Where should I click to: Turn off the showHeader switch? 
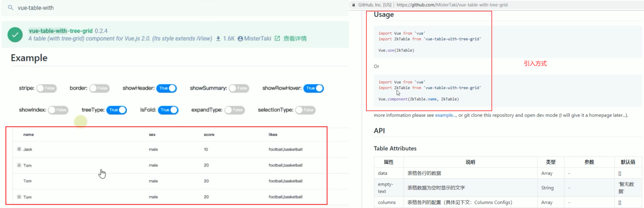166,88
